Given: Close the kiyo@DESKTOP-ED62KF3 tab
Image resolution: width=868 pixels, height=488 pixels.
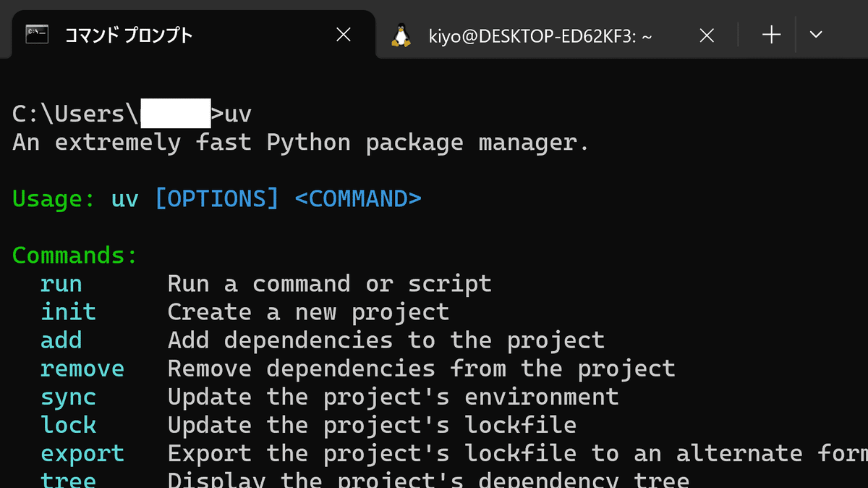Looking at the screenshot, I should [707, 35].
